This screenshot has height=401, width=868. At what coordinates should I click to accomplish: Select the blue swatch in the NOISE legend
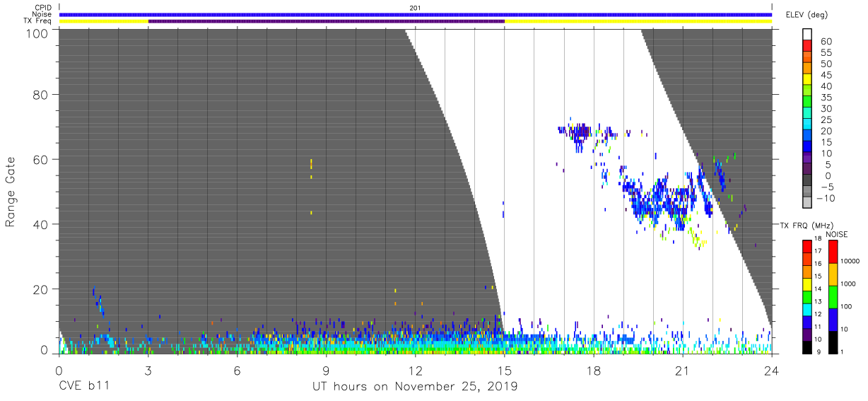(x=833, y=320)
